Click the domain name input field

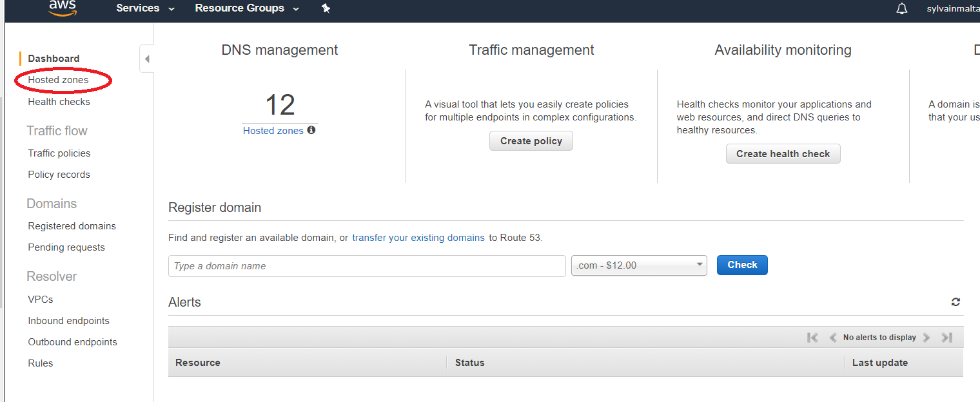pyautogui.click(x=367, y=266)
